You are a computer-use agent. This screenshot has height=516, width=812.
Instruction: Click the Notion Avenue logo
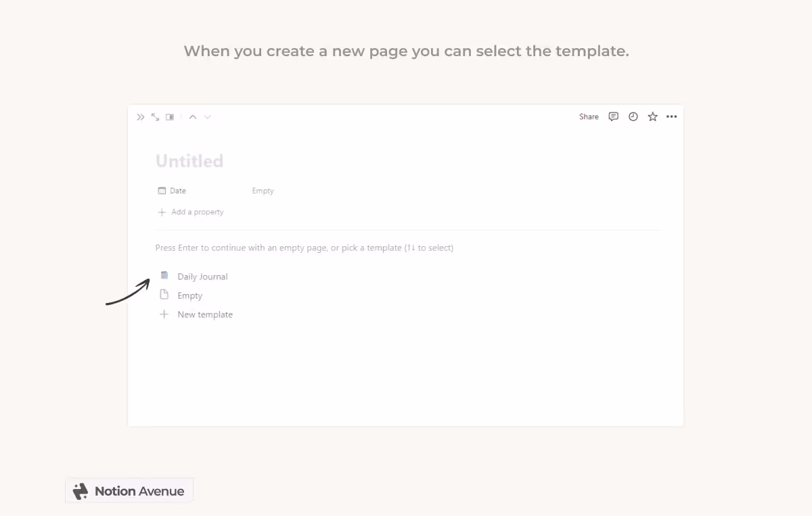(x=129, y=491)
